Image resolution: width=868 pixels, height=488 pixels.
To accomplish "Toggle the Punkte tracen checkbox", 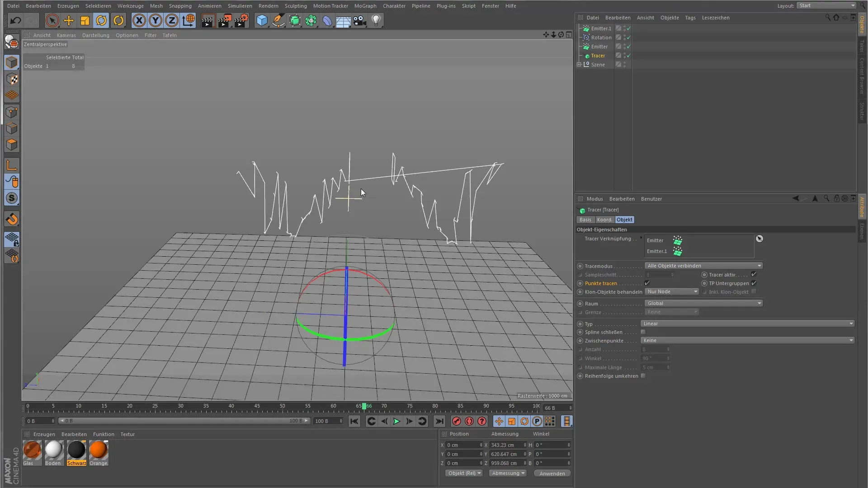I will (647, 283).
